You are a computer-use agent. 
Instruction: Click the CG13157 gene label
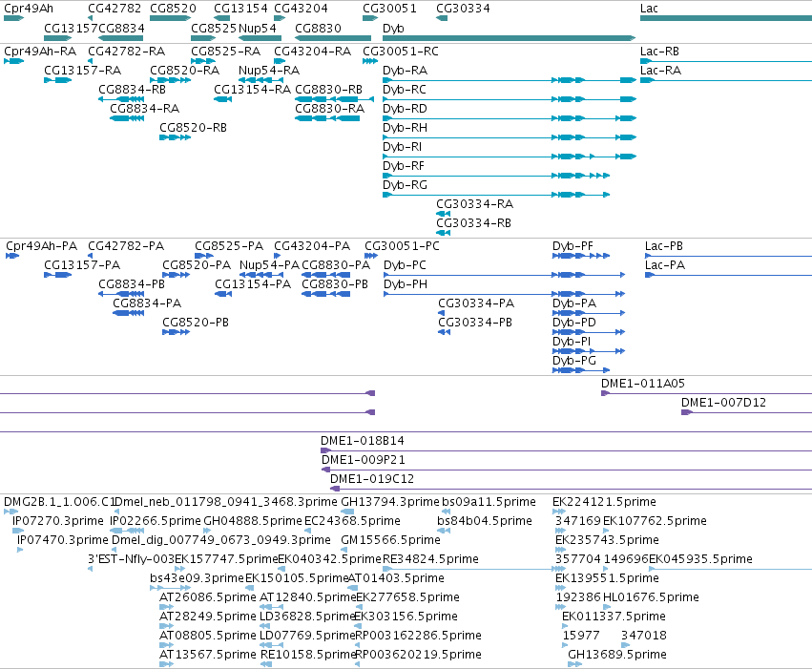click(71, 28)
